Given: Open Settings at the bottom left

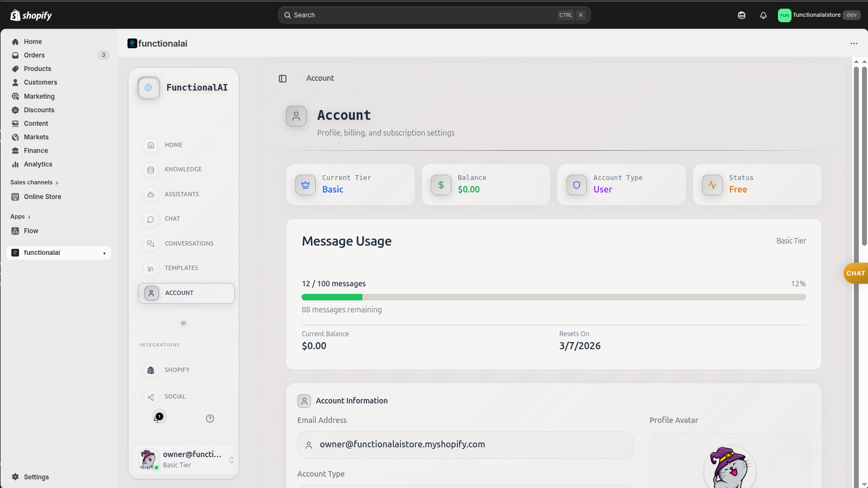Looking at the screenshot, I should click(x=36, y=477).
